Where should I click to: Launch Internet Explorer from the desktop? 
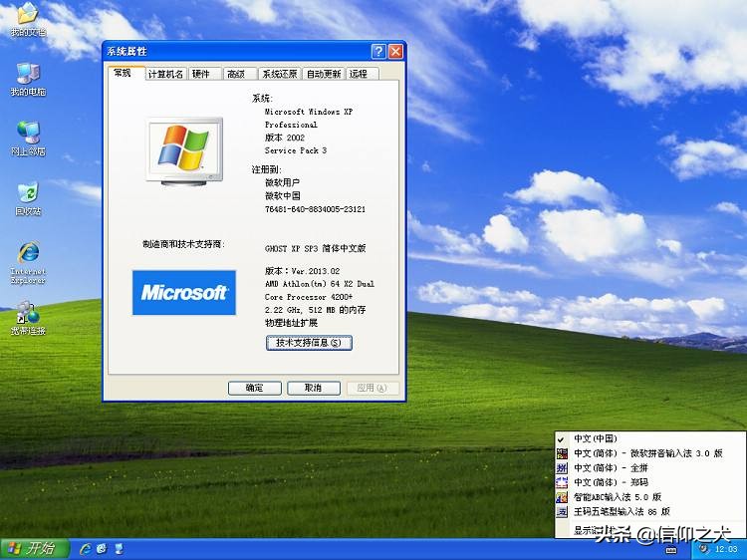pyautogui.click(x=28, y=263)
